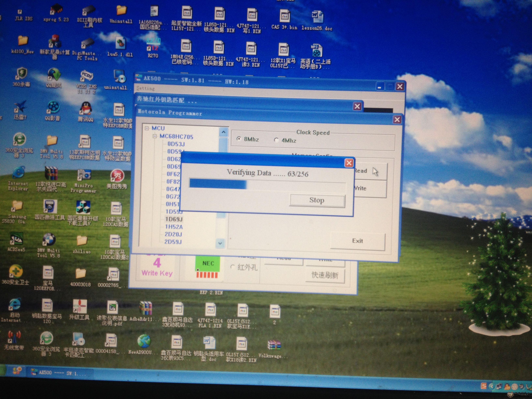Collapse the MCU tree node
The width and height of the screenshot is (532, 399).
tap(147, 128)
